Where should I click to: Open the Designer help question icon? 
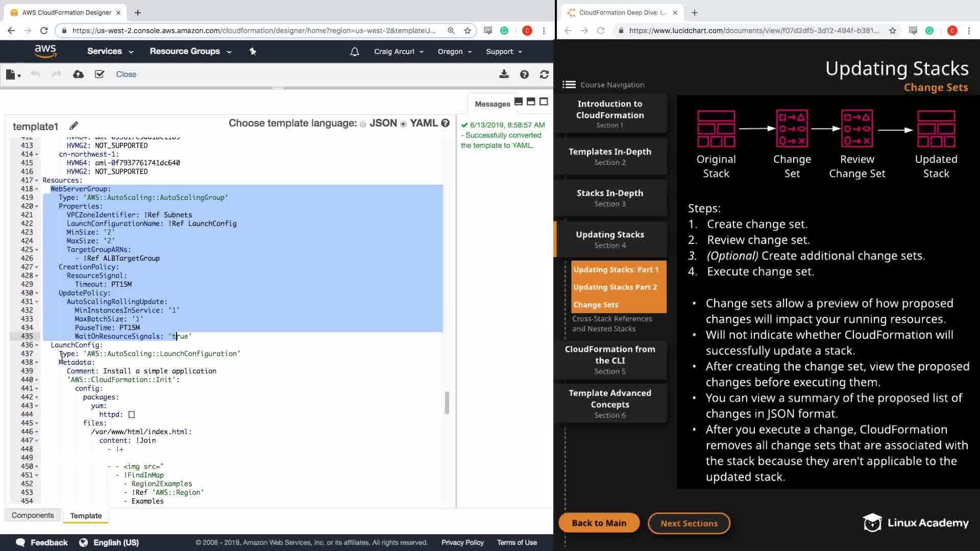point(524,74)
